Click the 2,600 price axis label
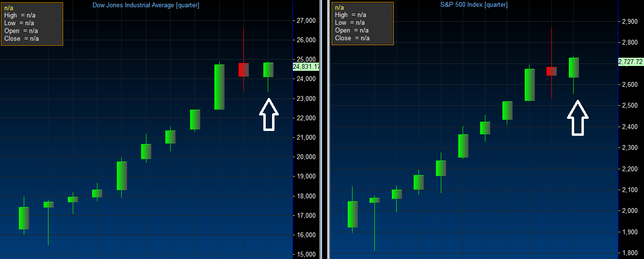This screenshot has height=259, width=644. [x=630, y=84]
